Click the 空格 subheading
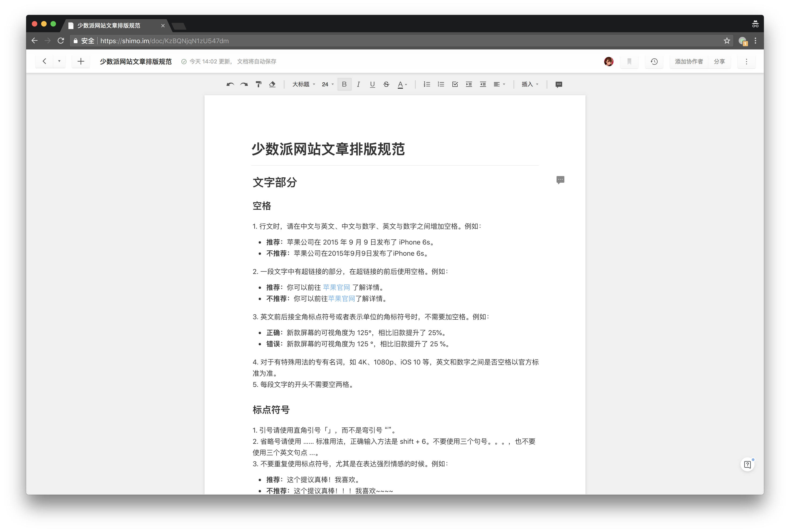Viewport: 790px width, 532px height. click(x=262, y=206)
